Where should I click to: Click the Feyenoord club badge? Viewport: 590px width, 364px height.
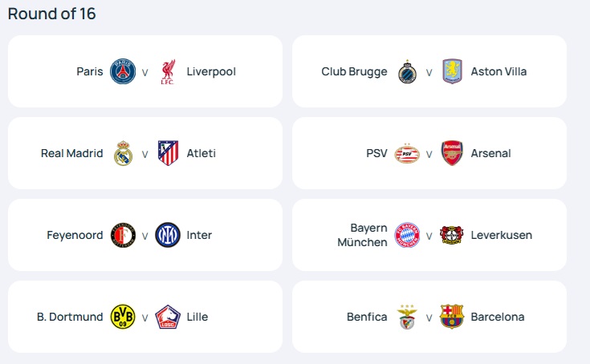click(123, 235)
